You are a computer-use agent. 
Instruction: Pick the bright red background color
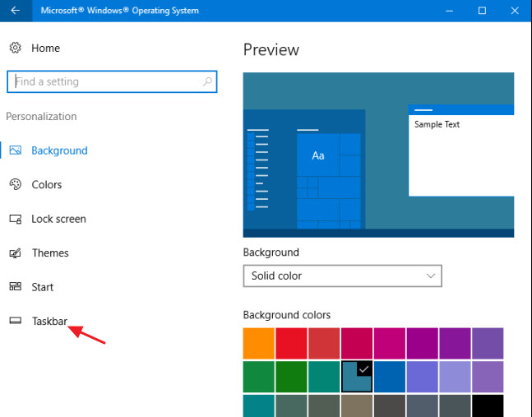click(291, 343)
